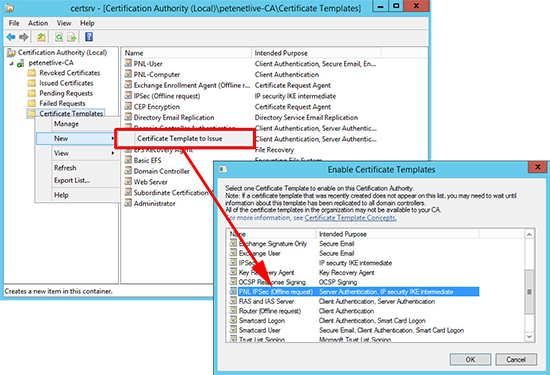The width and height of the screenshot is (550, 375).
Task: Click the dialog list scrollbar thumb
Action: (x=529, y=292)
